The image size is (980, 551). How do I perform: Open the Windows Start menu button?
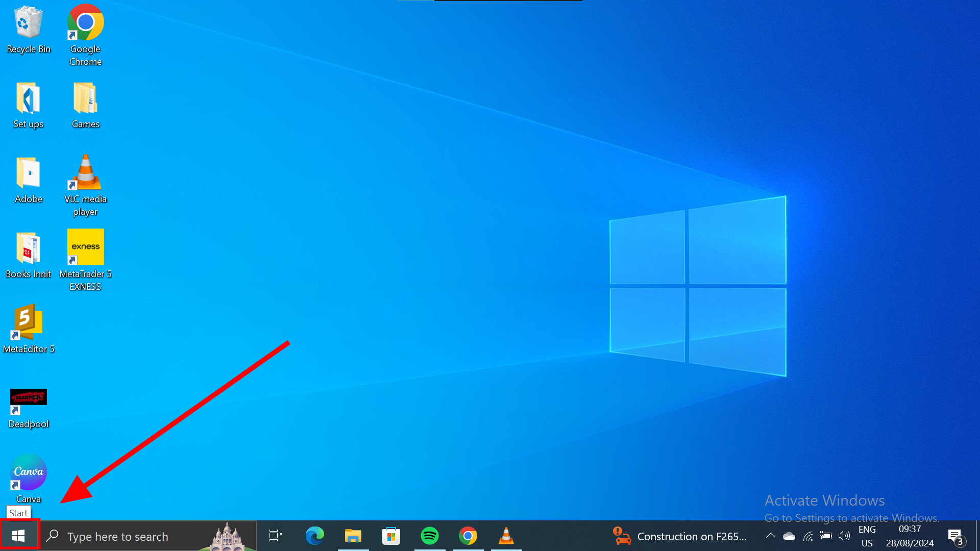click(x=18, y=536)
